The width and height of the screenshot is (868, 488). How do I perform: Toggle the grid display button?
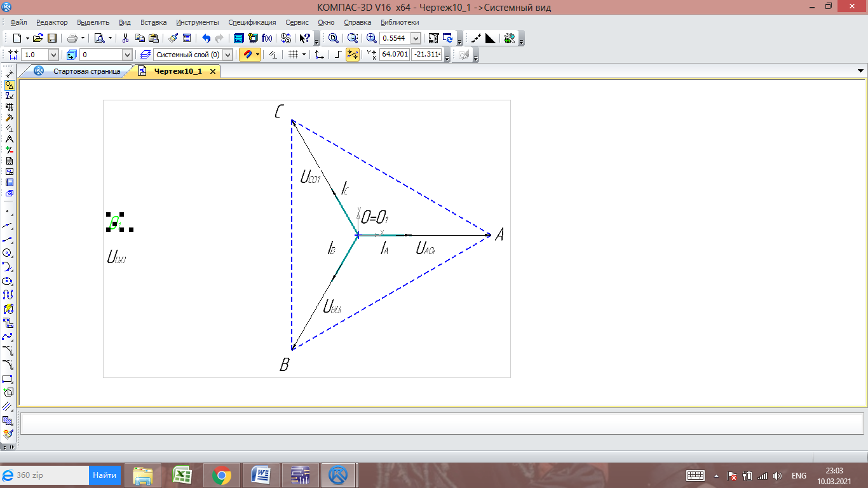[x=293, y=55]
